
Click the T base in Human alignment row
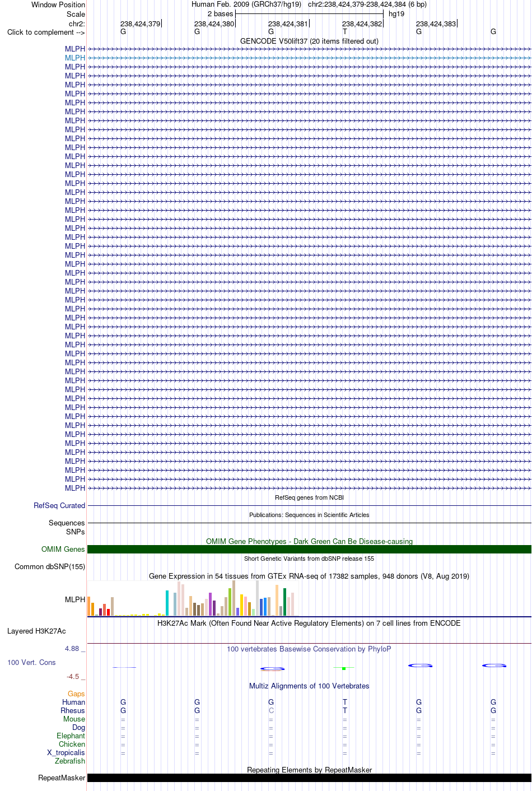(x=345, y=702)
